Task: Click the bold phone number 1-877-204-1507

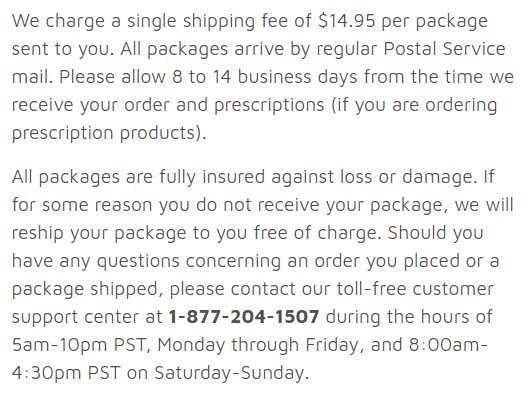Action: pyautogui.click(x=244, y=317)
